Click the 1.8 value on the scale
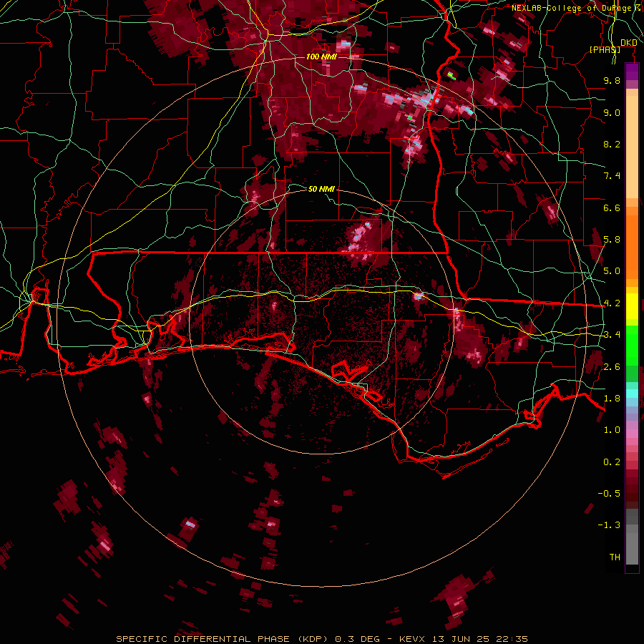 pos(612,399)
